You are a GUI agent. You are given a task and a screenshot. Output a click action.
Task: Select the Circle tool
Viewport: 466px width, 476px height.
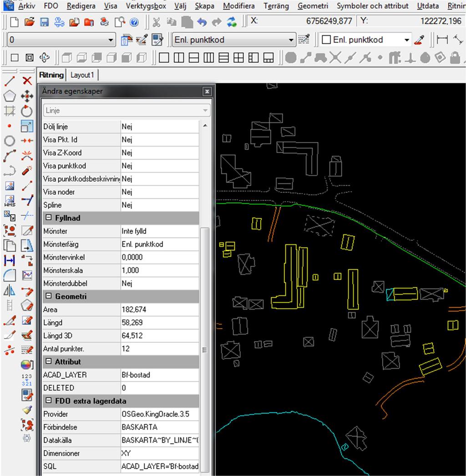point(10,141)
